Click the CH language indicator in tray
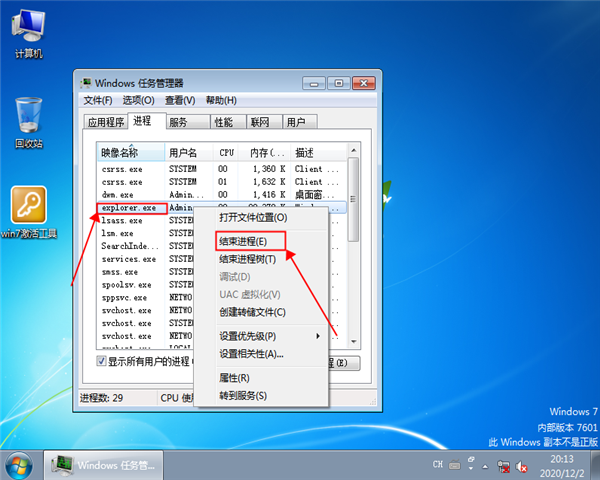The image size is (600, 480). click(438, 465)
